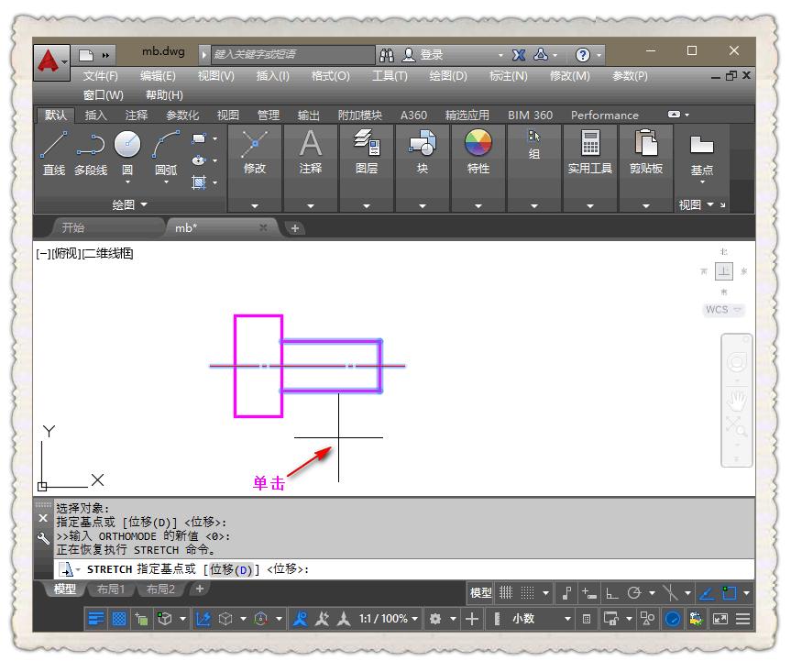Select the Arc (圆弧) tool
Screen dimensions: 791x672
pos(165,147)
